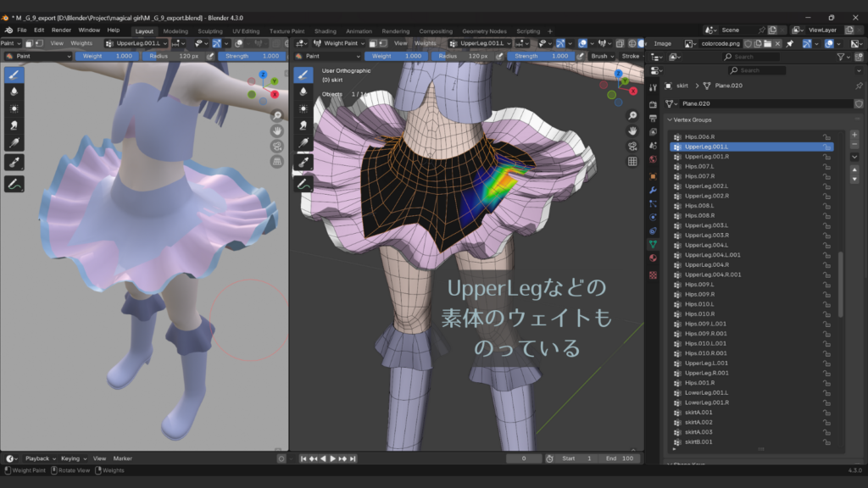Toggle Radius pressure sensitivity in right viewport
868x488 pixels.
[499, 56]
